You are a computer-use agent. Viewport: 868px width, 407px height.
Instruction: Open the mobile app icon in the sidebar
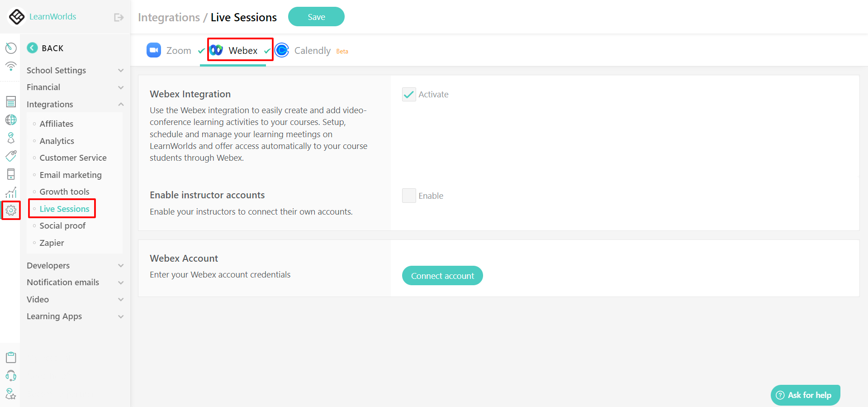pos(11,174)
